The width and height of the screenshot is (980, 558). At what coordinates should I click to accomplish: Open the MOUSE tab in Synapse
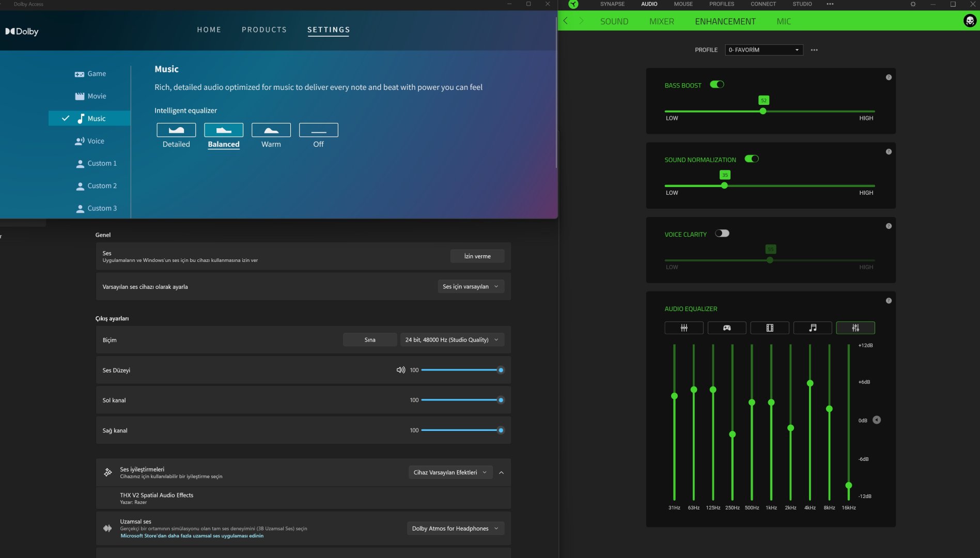click(x=683, y=4)
